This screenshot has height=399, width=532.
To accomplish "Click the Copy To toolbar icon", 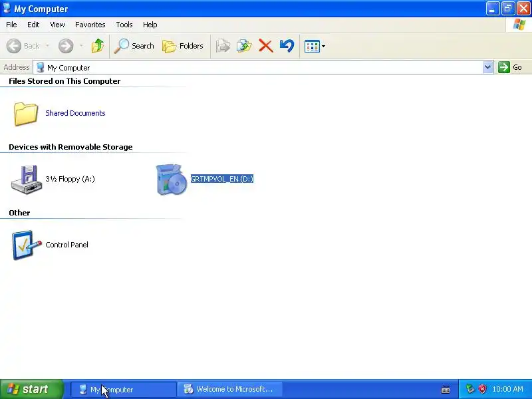I will coord(244,46).
